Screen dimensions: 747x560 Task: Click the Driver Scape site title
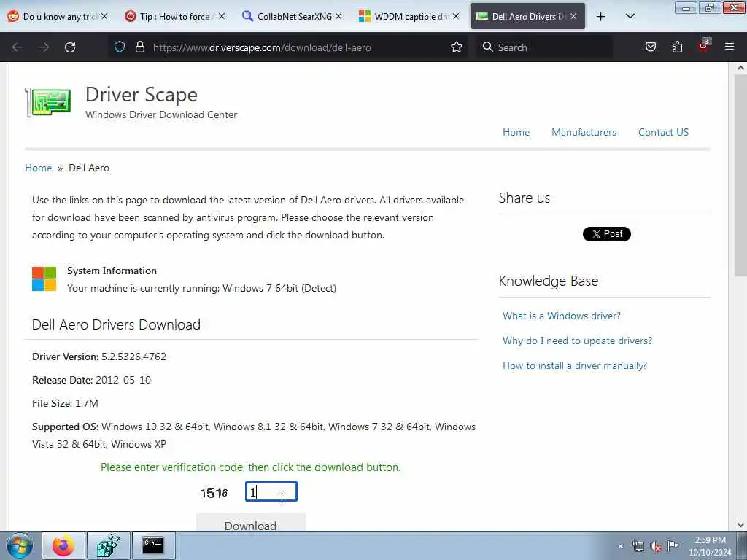click(x=142, y=94)
